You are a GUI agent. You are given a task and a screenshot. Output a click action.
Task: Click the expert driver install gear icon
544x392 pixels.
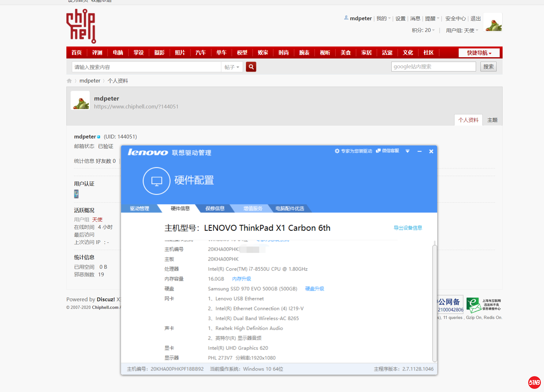(x=337, y=151)
